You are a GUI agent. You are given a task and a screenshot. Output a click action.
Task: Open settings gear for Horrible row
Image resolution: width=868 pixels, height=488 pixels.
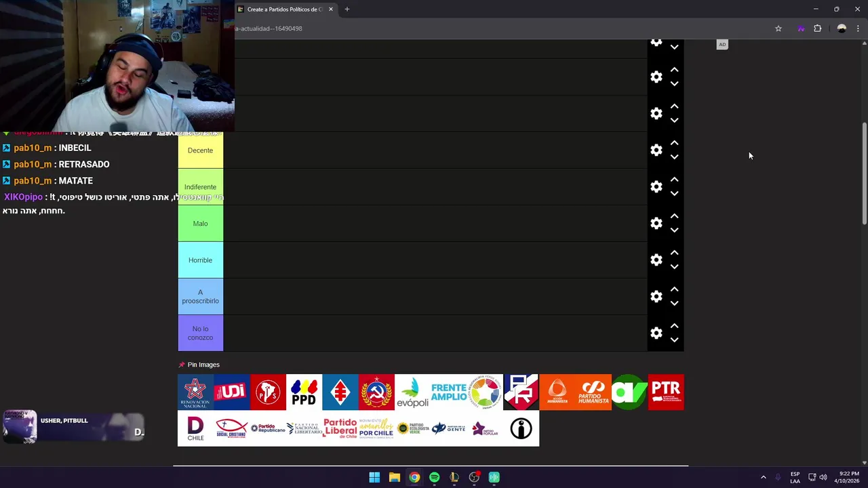click(656, 260)
